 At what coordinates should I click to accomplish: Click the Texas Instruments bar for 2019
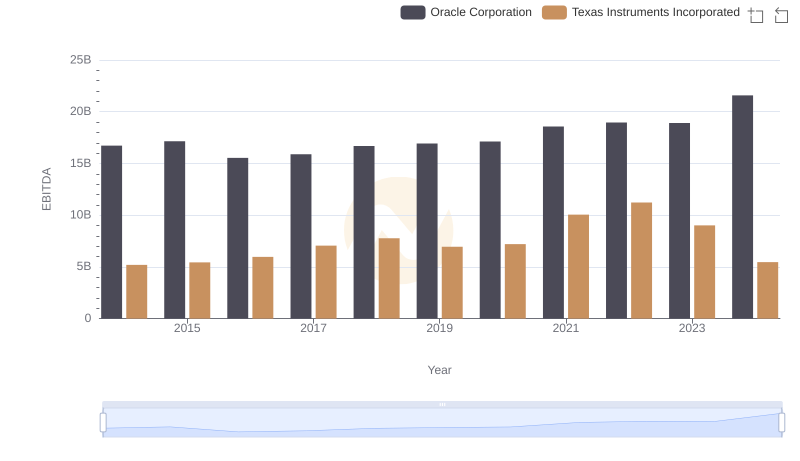click(x=452, y=283)
